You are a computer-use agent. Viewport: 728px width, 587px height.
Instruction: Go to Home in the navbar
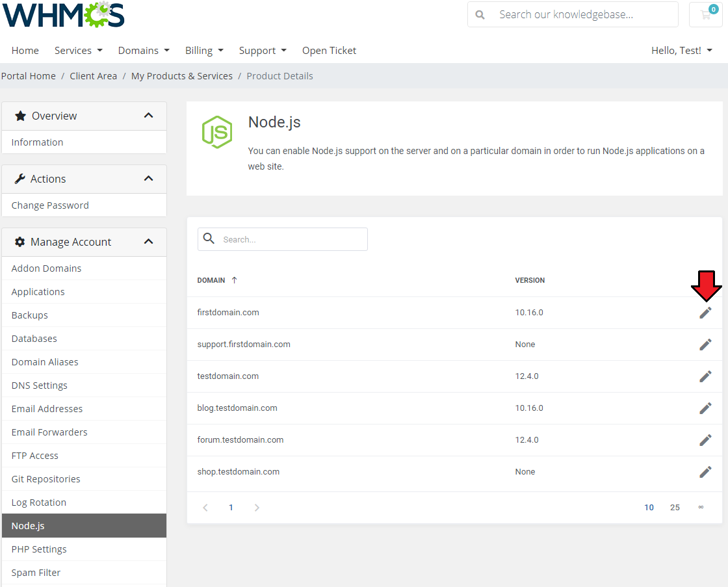coord(25,51)
